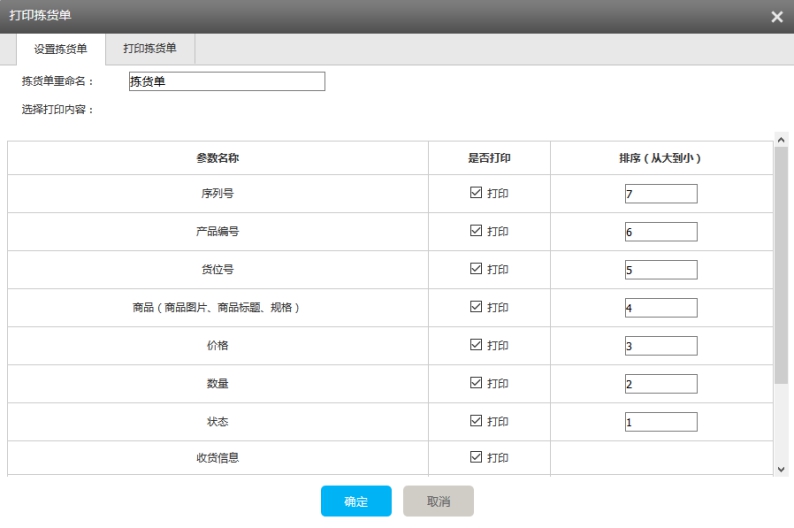Toggle print checkbox for 产品编号
The height and width of the screenshot is (528, 794).
(476, 231)
